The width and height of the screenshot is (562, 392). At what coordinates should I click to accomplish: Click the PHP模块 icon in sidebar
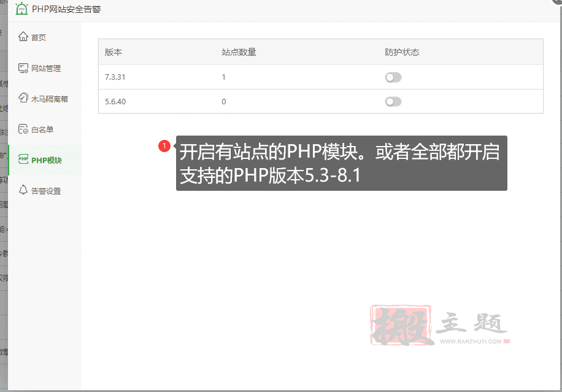point(23,159)
